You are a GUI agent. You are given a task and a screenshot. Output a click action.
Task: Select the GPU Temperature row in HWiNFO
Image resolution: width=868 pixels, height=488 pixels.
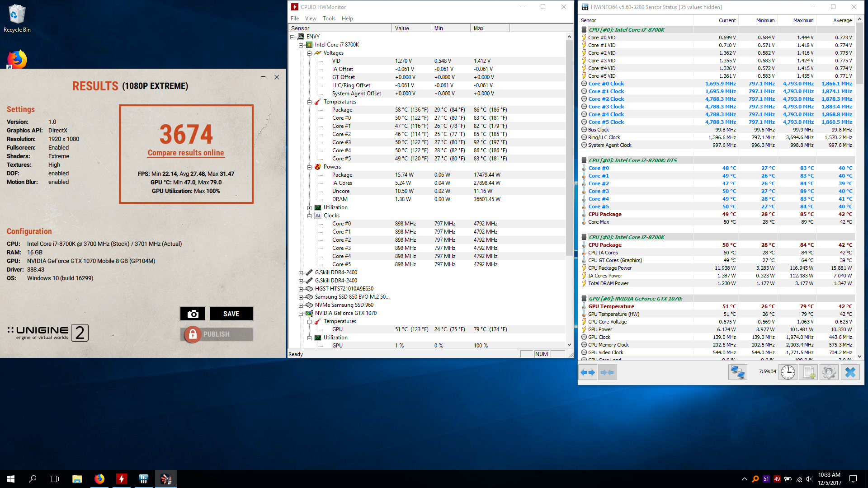click(717, 306)
